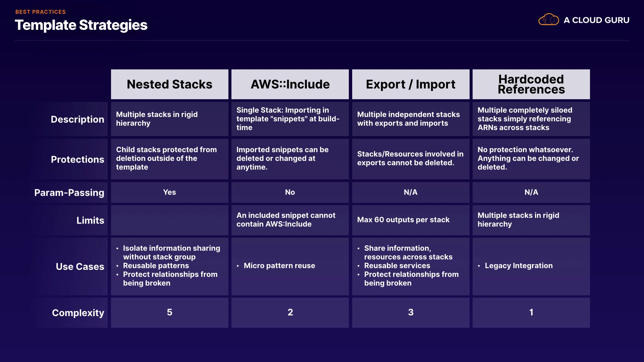This screenshot has width=644, height=362.
Task: Click the Template Strategies slide title
Action: (x=81, y=25)
